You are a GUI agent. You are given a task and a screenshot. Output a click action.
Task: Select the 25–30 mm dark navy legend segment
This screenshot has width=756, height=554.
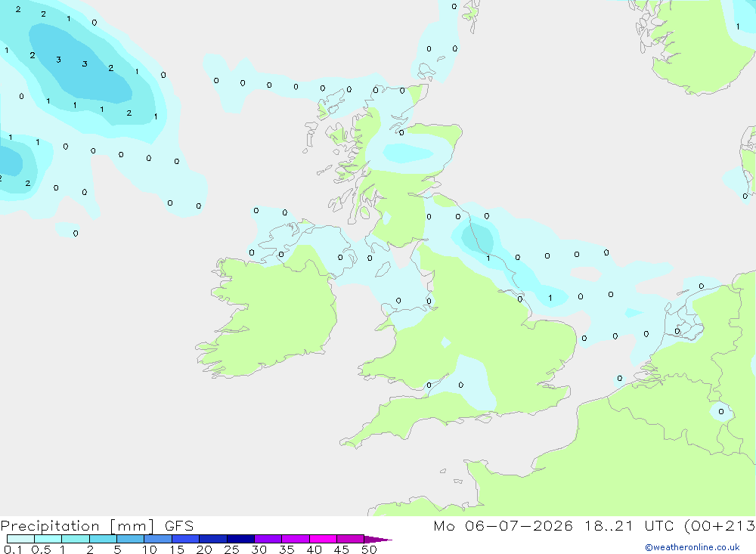tap(240, 539)
